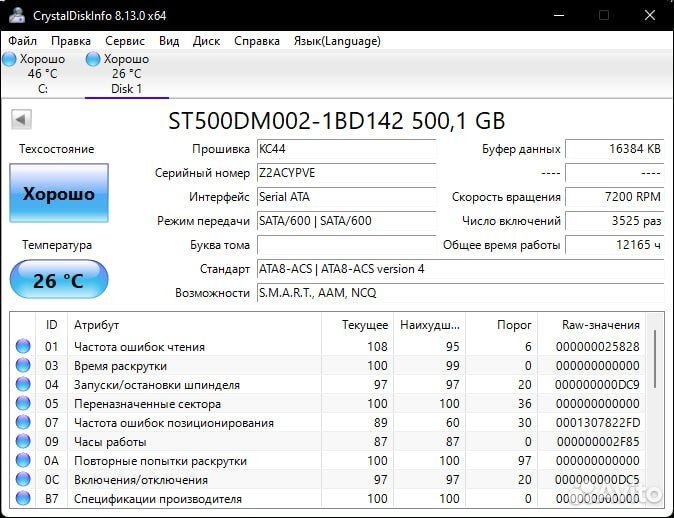Click the empty Буква тома field

pyautogui.click(x=346, y=245)
